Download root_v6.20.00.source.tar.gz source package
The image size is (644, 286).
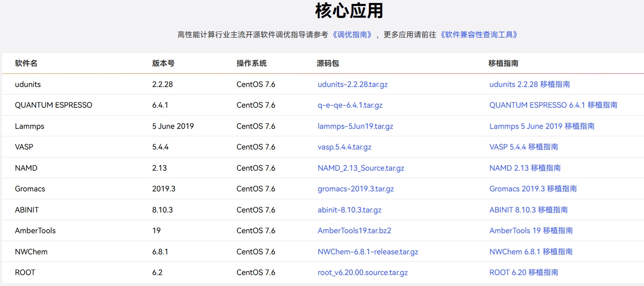tap(363, 273)
